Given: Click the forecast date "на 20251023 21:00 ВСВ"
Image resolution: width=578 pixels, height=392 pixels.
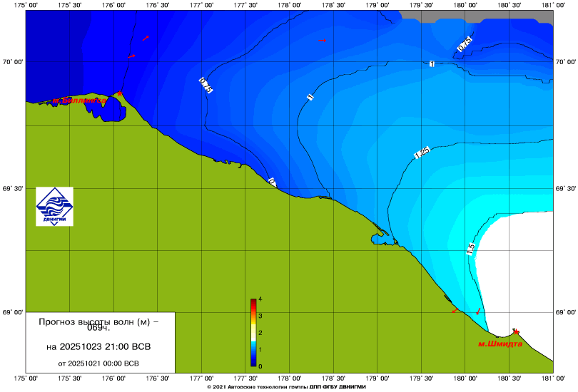Looking at the screenshot, I should pos(98,347).
